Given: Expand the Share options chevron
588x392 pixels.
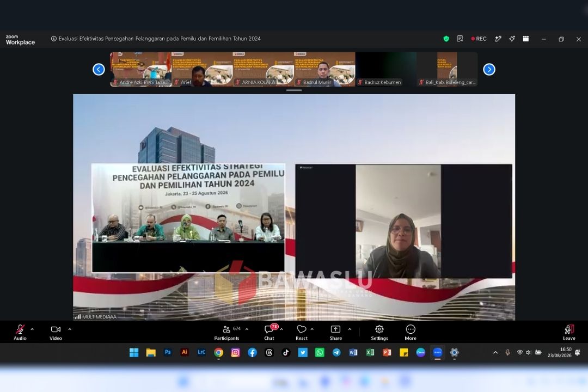Looking at the screenshot, I should pos(350,329).
